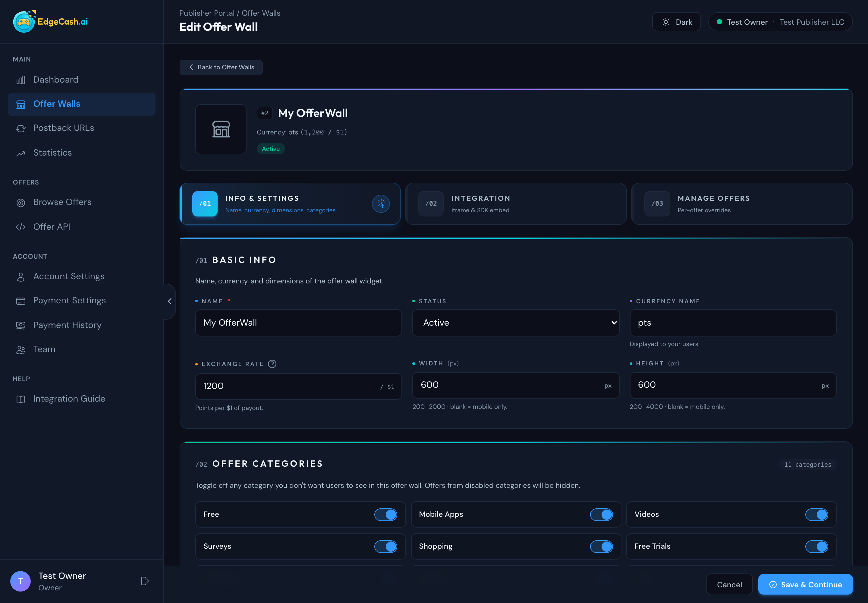
Task: Click the purple T user avatar
Action: pyautogui.click(x=20, y=581)
